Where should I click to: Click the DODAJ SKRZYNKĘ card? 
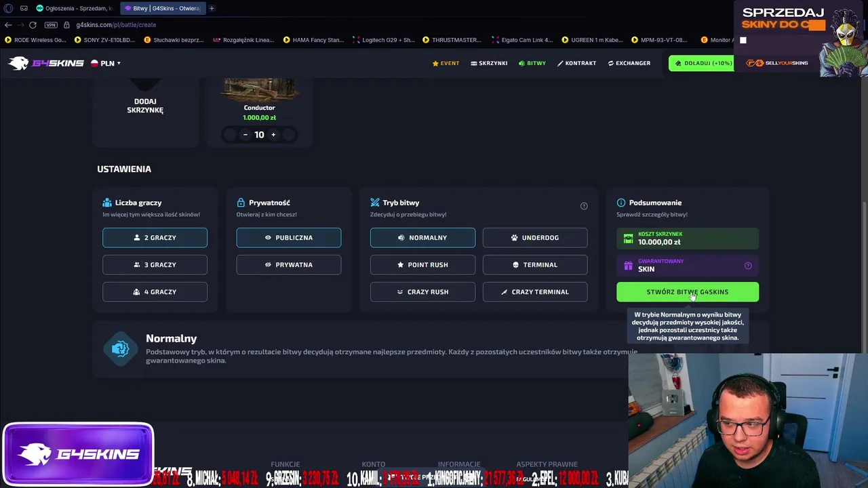pyautogui.click(x=145, y=106)
